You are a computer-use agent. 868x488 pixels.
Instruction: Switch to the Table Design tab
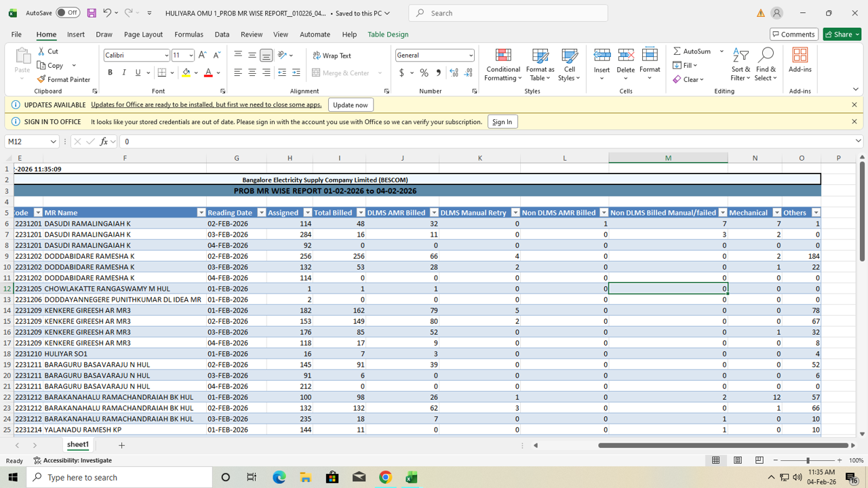click(388, 34)
